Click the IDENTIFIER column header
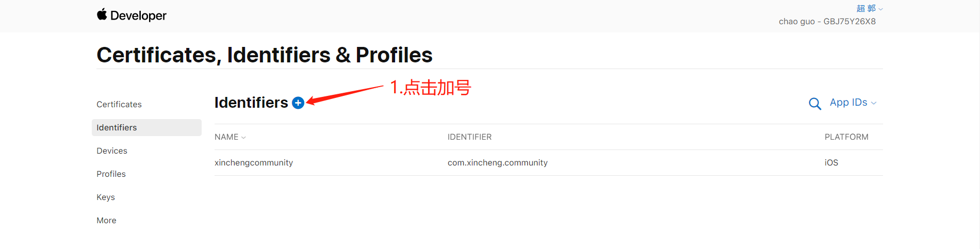The image size is (980, 249). [469, 137]
